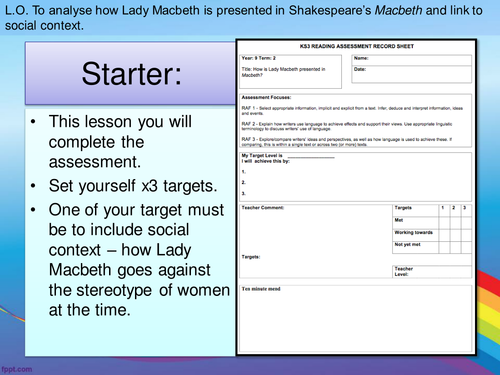Click the 'Teacher Level:' box
The image size is (500, 375).
(432, 272)
